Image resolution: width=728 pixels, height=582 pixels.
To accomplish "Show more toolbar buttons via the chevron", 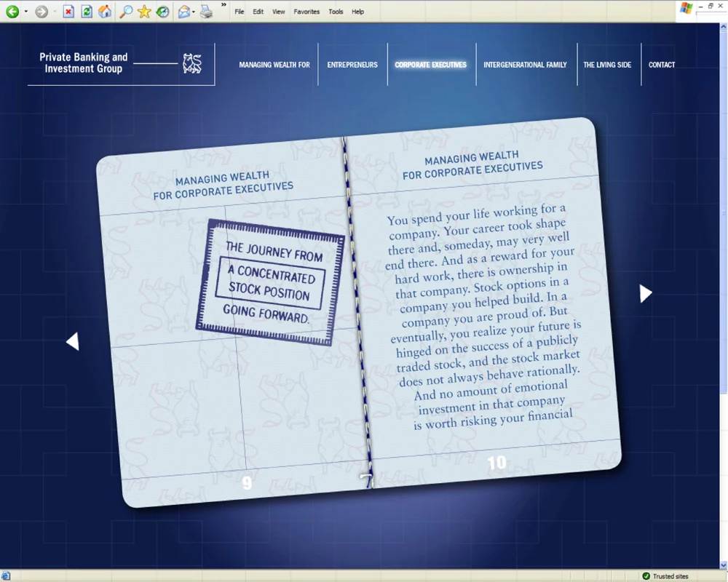I will pos(223,4).
